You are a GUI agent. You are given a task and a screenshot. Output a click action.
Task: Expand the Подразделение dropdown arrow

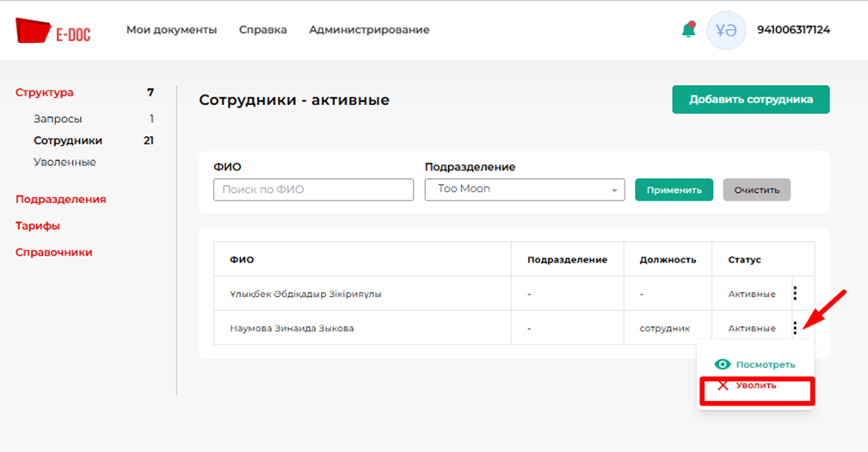[x=614, y=190]
